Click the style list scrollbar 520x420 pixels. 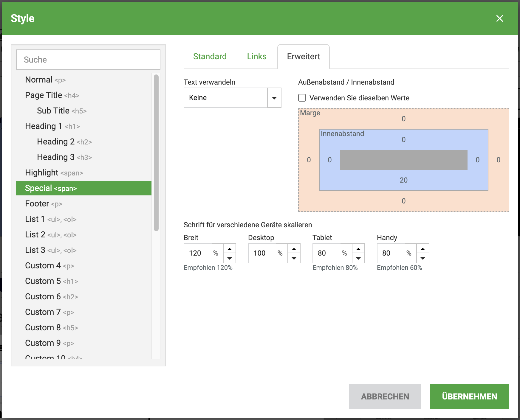pos(156,153)
